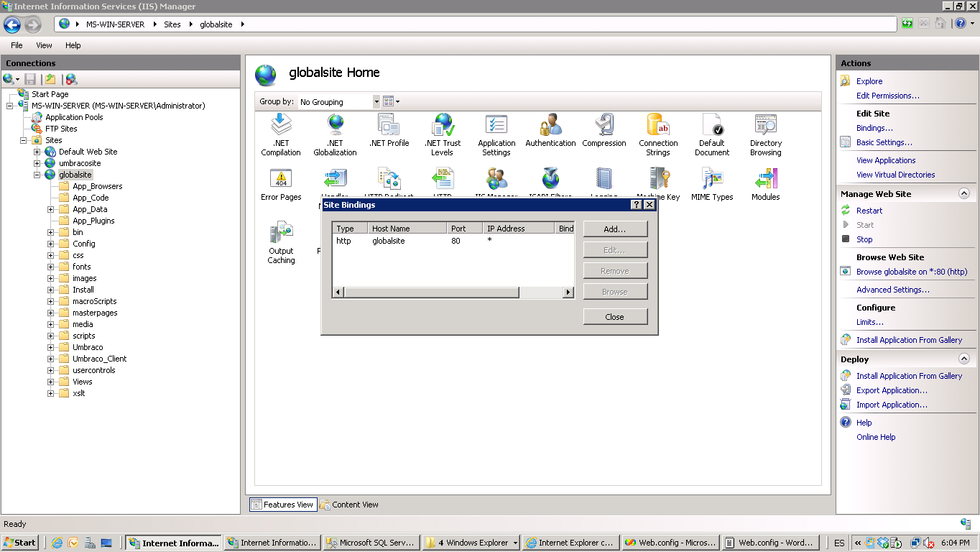Click Close button in Site Bindings dialog
The width and height of the screenshot is (980, 552).
coord(615,316)
